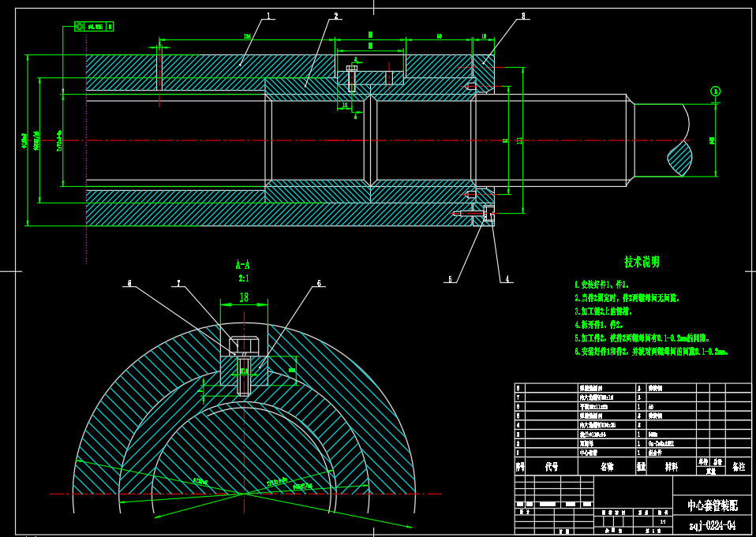The image size is (756, 537).
Task: Click drawing number zqj-0224-04
Action: pyautogui.click(x=712, y=525)
